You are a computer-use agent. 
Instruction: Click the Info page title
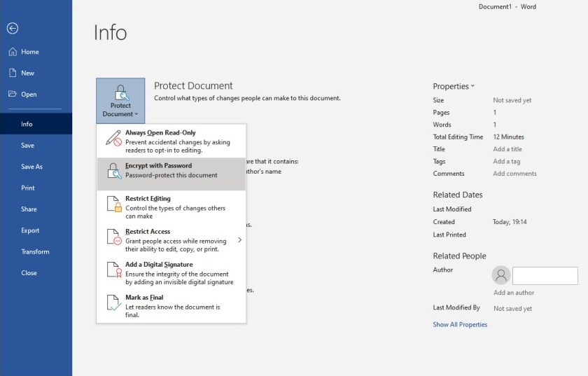point(111,33)
